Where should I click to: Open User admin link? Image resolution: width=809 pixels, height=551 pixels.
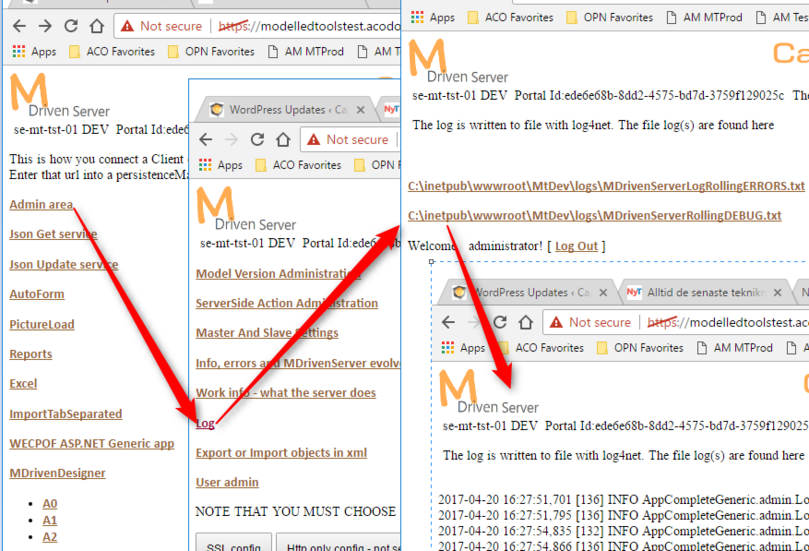(227, 482)
